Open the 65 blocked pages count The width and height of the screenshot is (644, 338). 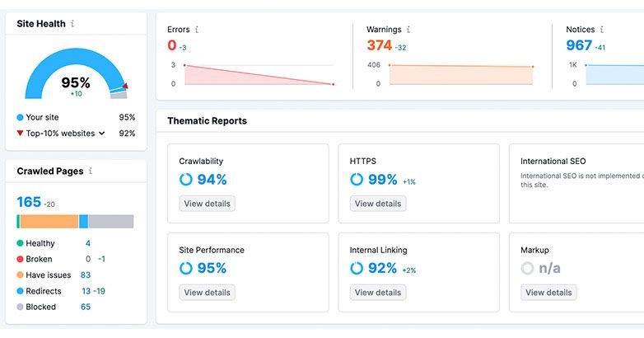click(86, 307)
